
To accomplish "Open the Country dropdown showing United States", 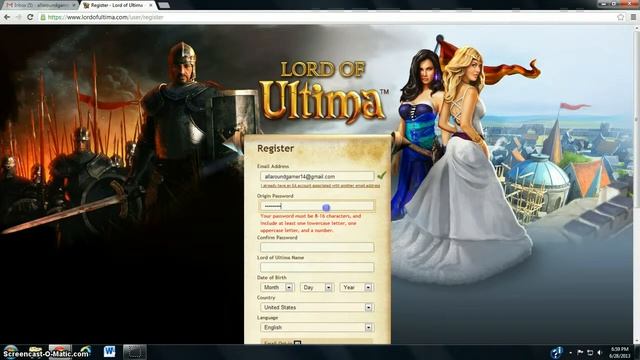I will (317, 307).
